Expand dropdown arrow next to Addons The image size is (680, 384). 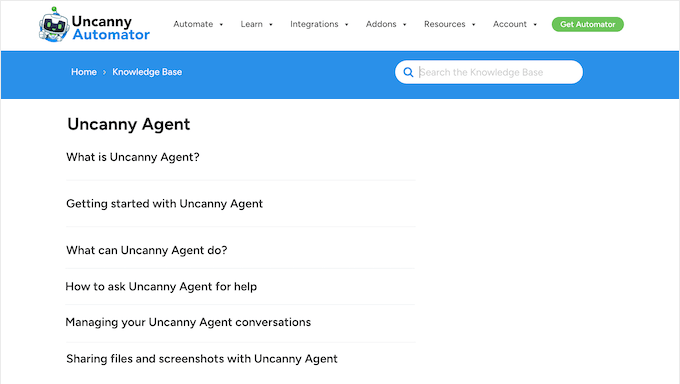(405, 25)
